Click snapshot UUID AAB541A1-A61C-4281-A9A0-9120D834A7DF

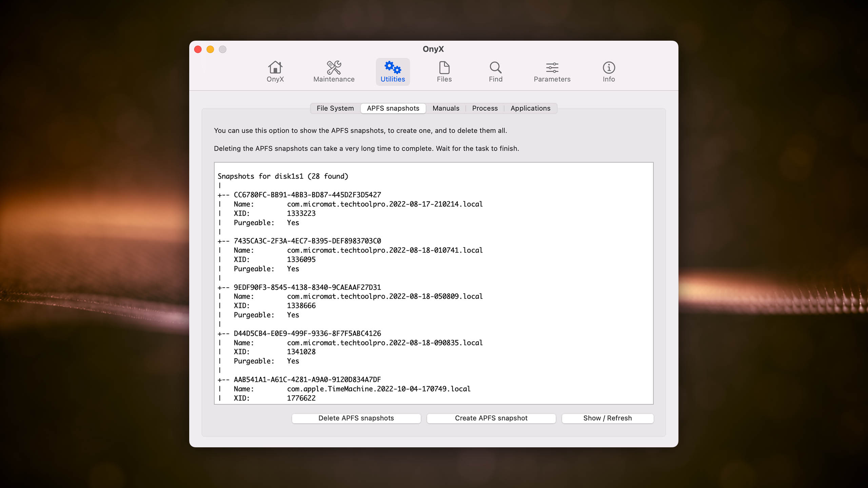[307, 380]
